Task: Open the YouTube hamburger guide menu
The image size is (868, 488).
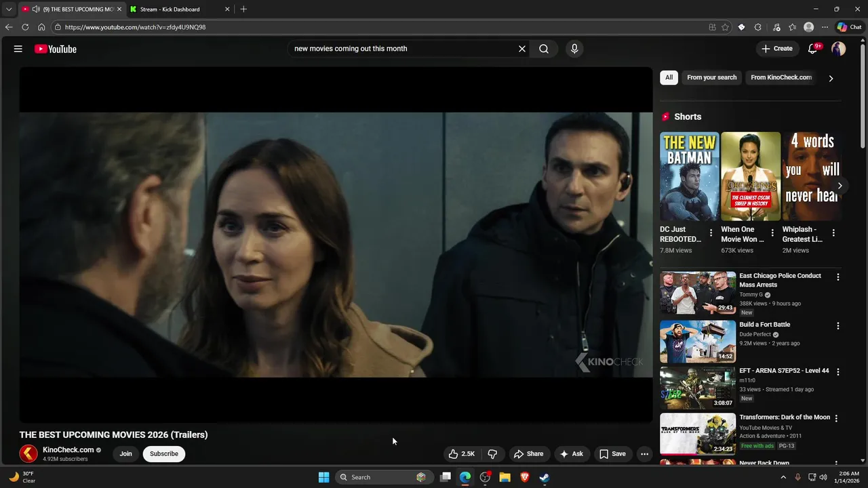Action: click(18, 49)
